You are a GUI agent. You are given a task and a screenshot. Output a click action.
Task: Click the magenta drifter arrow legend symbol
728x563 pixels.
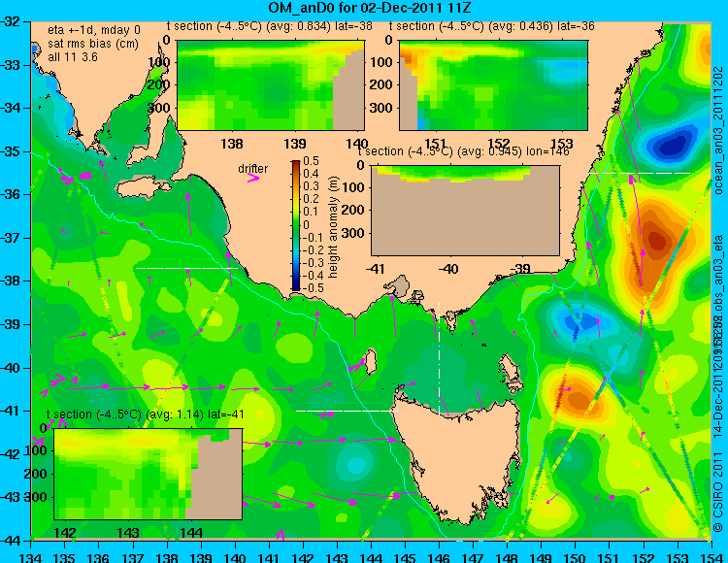click(x=253, y=178)
